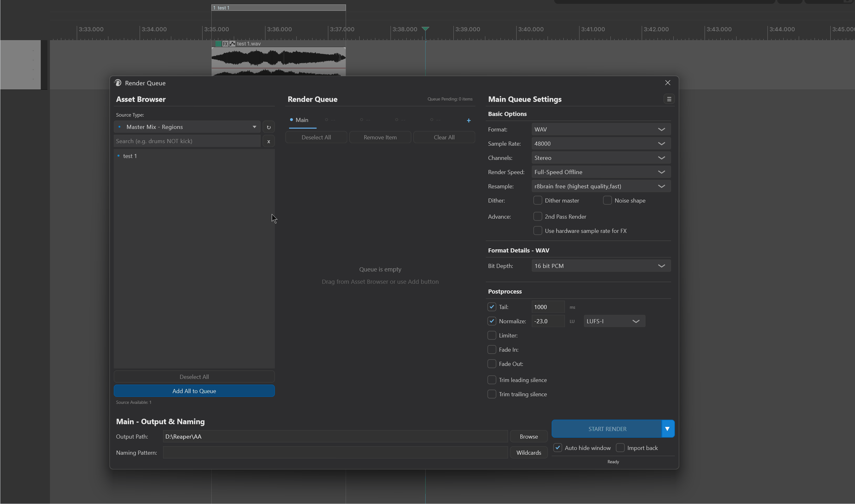Screen dimensions: 855x504
Task: Click the 'Source Available: 1' text
Action: pos(133,403)
